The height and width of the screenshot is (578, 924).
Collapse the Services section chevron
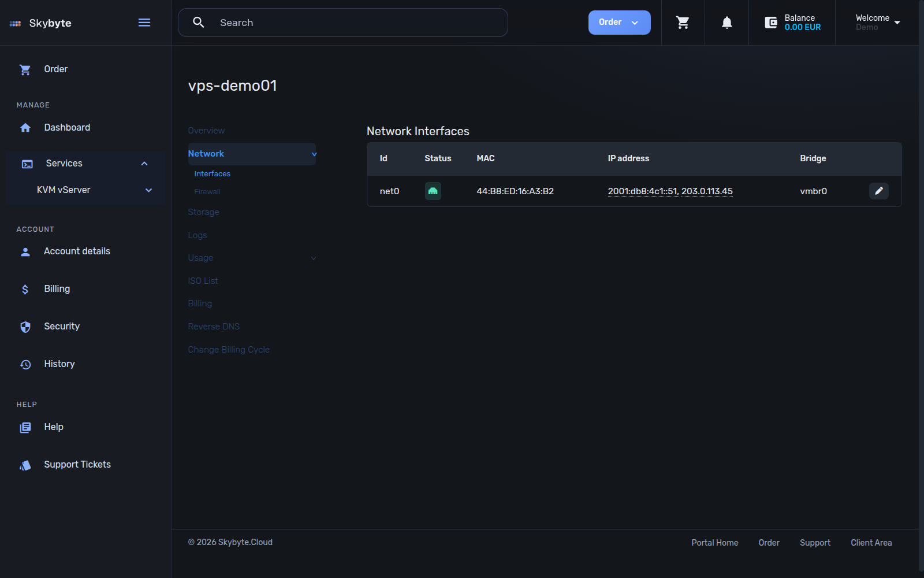[x=144, y=164]
